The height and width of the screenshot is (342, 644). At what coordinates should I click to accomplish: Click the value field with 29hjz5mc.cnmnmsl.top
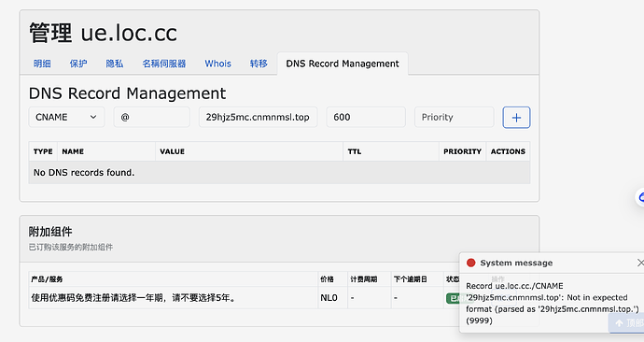258,117
